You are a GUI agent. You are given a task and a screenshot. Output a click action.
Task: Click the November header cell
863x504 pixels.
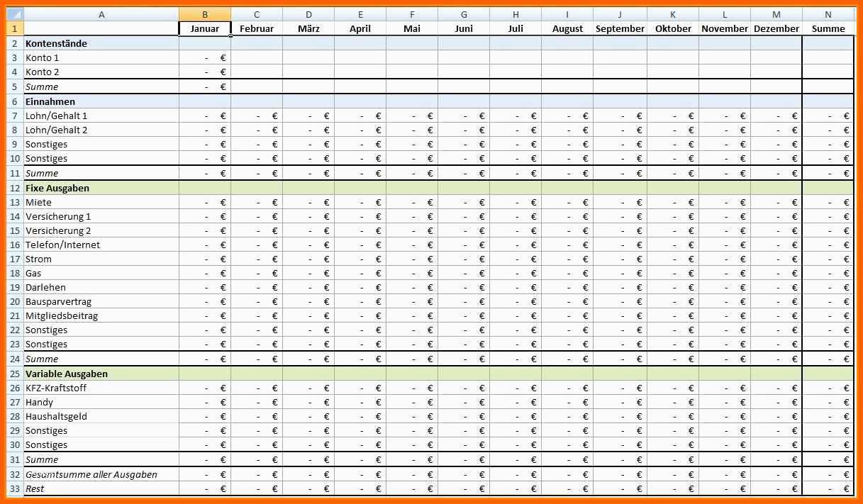pyautogui.click(x=725, y=28)
